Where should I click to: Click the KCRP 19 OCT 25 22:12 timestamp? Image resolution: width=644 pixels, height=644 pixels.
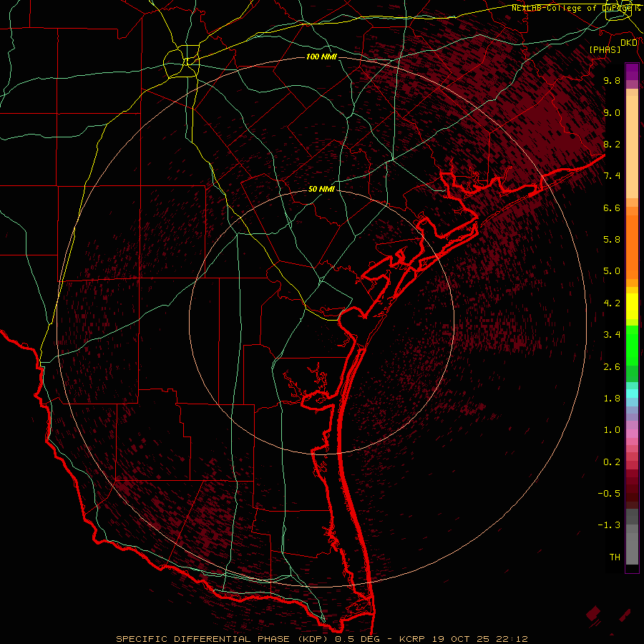coord(463,639)
